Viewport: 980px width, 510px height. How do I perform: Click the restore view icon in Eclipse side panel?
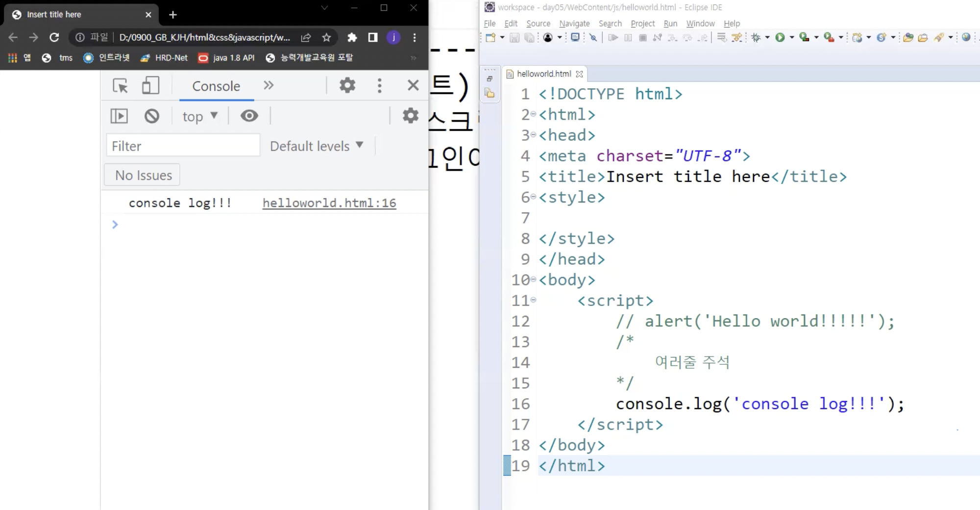pyautogui.click(x=490, y=78)
